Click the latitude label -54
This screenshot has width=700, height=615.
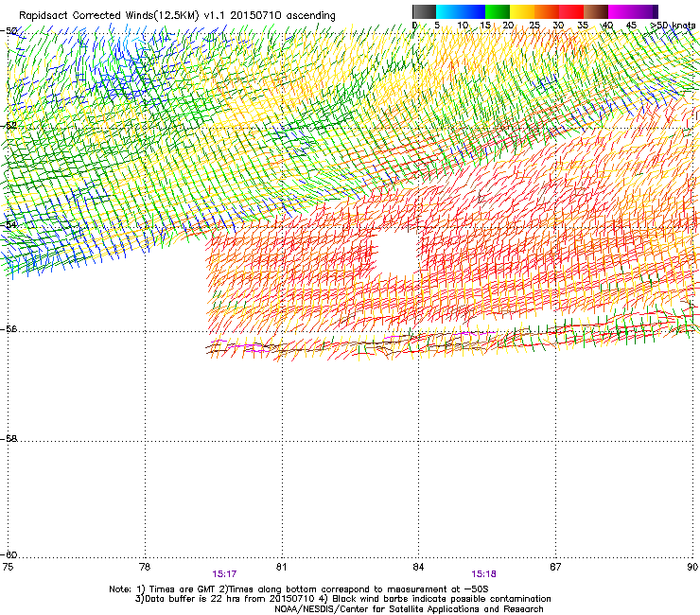pos(9,224)
